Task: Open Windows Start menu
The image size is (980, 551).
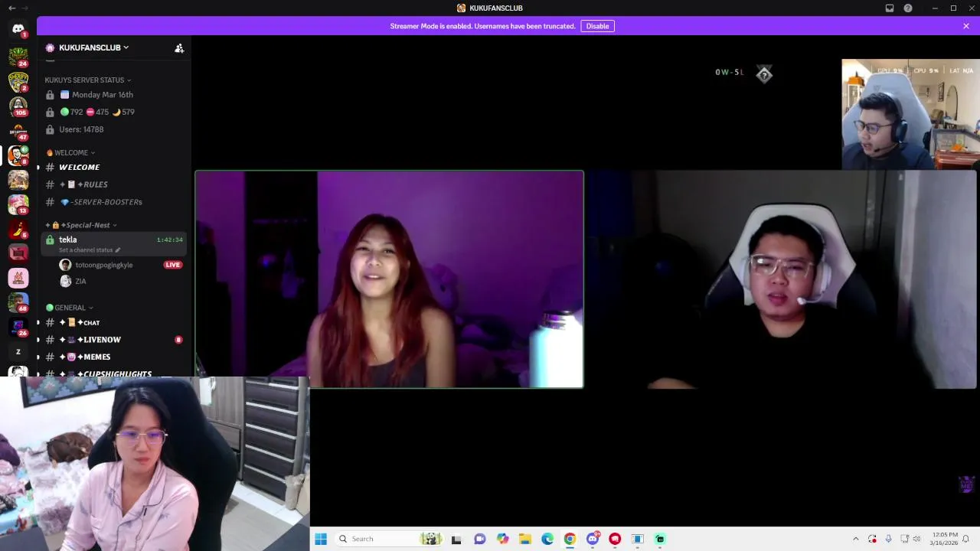Action: click(x=321, y=539)
